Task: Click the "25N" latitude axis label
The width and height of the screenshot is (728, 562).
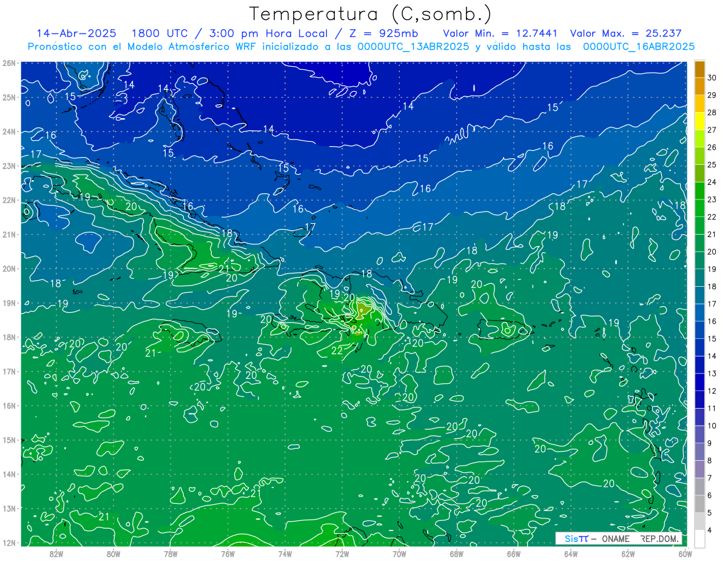Action: (x=9, y=97)
